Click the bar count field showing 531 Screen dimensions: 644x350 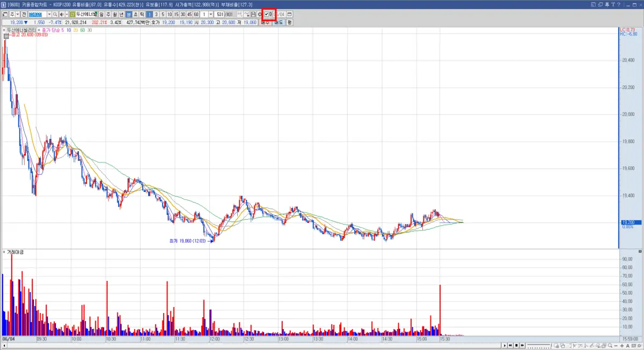point(219,14)
